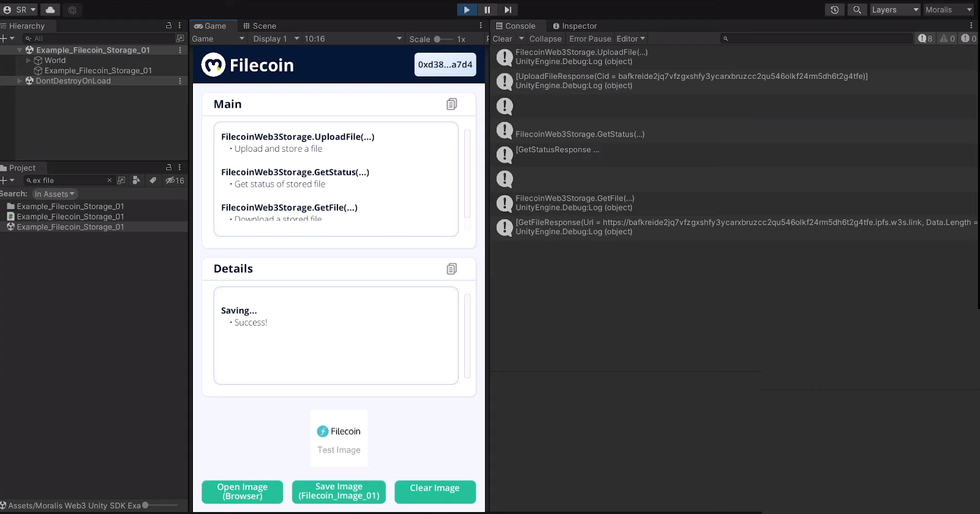This screenshot has height=514, width=980.
Task: Open the Game view mode dropdown
Action: pos(218,39)
